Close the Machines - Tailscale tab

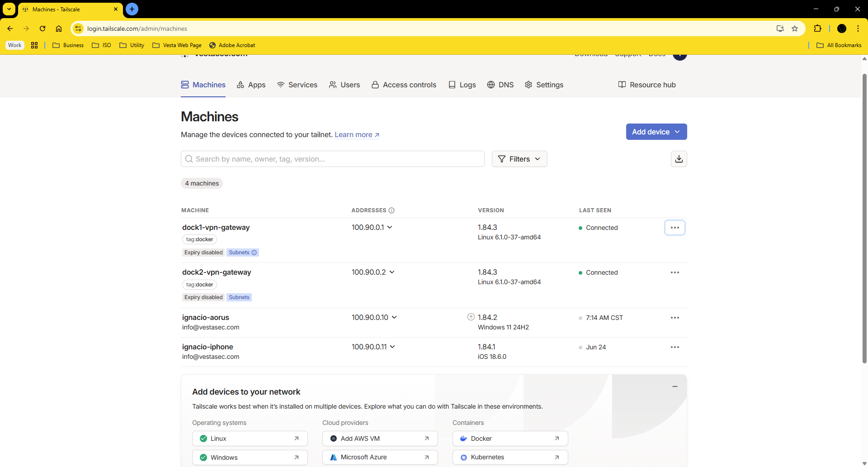tap(116, 9)
